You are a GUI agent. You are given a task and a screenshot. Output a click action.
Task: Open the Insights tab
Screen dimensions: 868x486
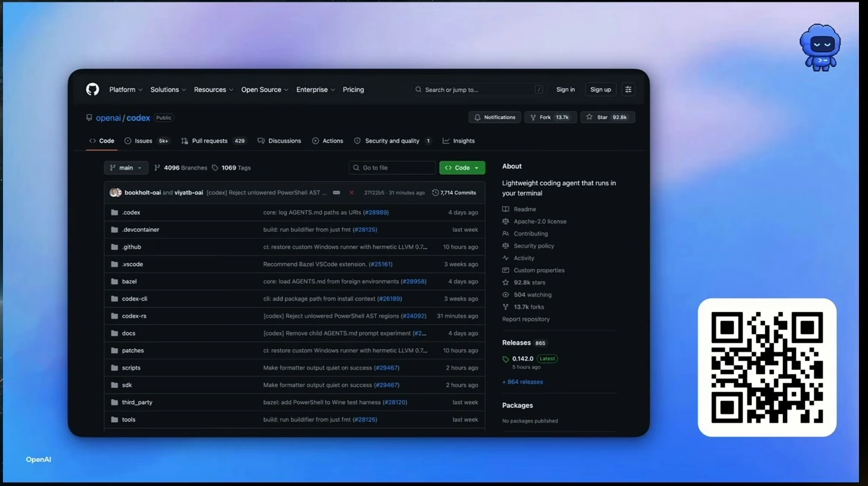[x=459, y=141]
